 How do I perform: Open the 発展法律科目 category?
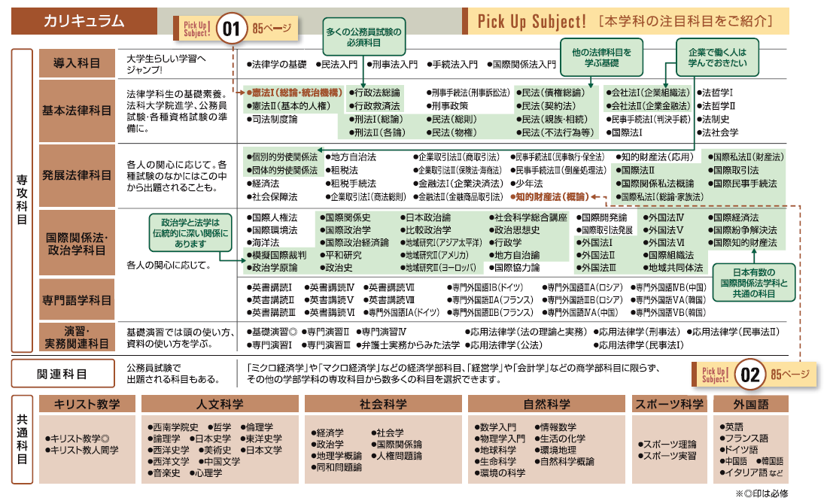[76, 176]
